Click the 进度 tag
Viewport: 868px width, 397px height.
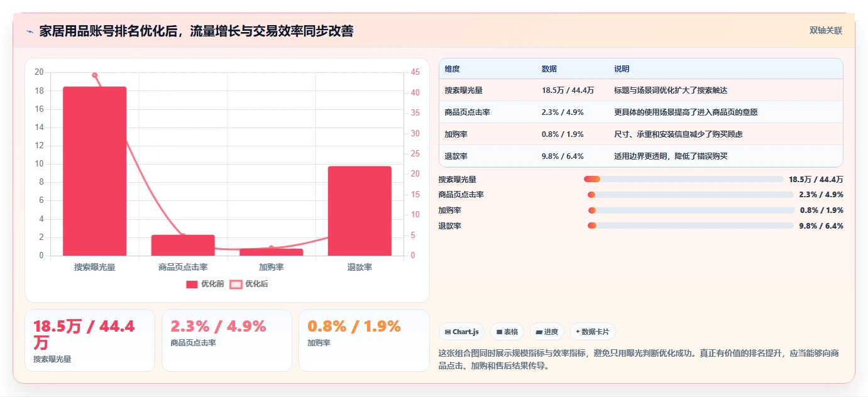[x=547, y=332]
